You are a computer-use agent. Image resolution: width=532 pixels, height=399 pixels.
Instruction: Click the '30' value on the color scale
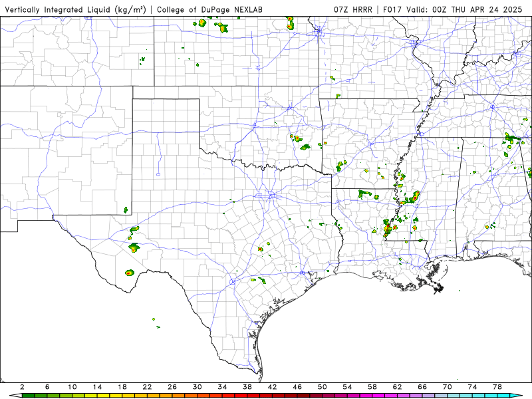(198, 387)
